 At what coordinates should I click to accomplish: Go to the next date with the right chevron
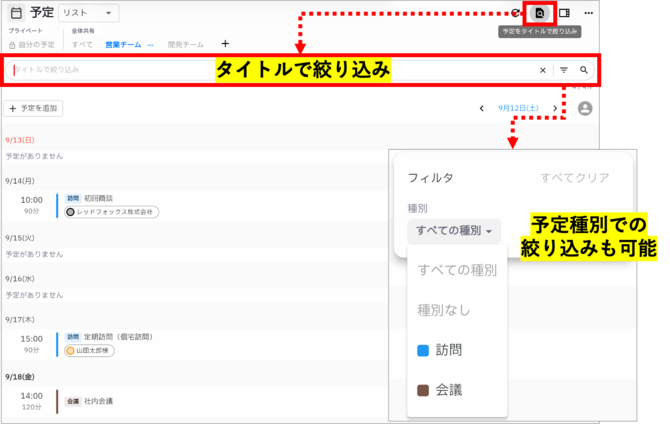(555, 109)
